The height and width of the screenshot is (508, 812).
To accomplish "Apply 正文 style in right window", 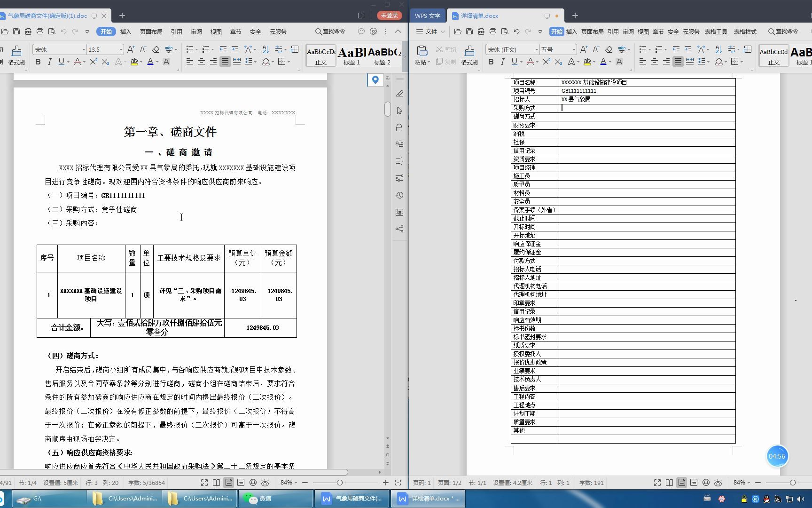I will pyautogui.click(x=773, y=56).
